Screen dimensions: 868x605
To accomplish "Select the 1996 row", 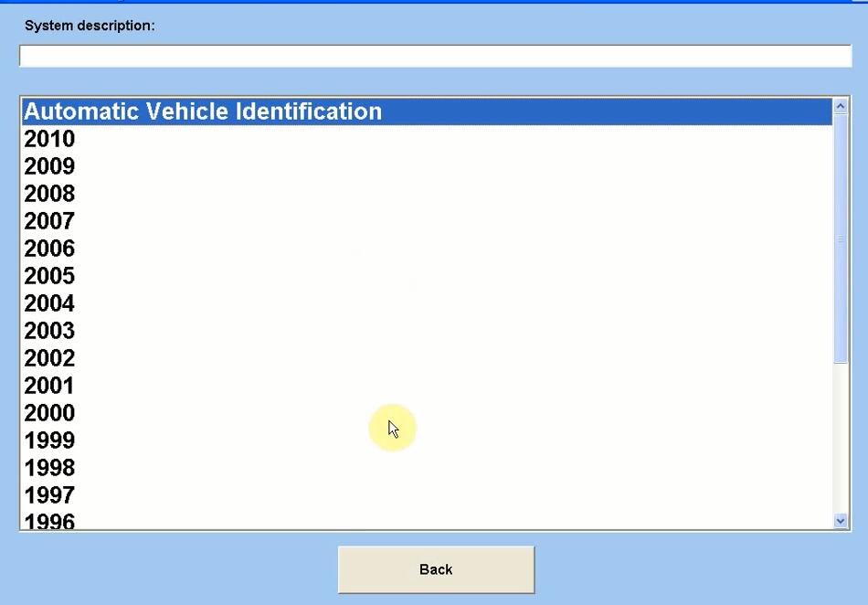I will (x=427, y=519).
